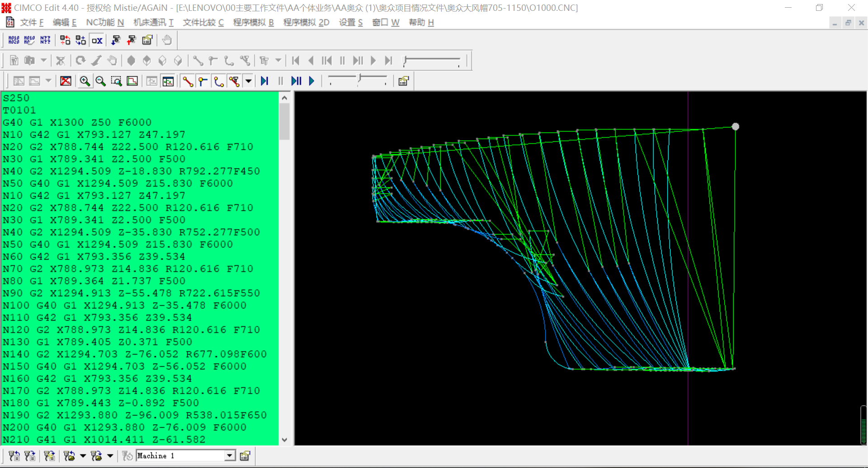Click the NC code editor's vertical scrollbar
Screen dimensions: 868x468
click(x=284, y=122)
